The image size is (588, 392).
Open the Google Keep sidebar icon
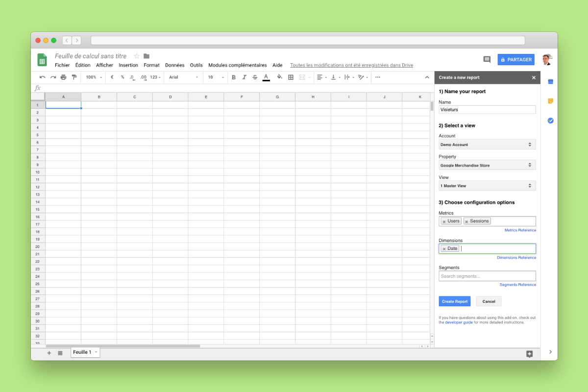(550, 100)
